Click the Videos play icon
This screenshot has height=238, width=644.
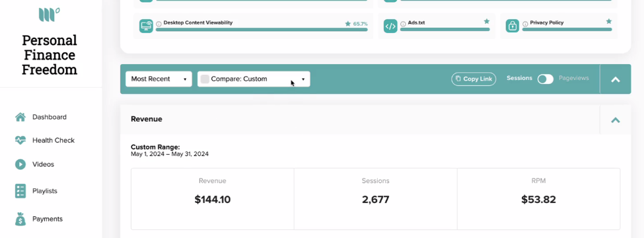20,165
